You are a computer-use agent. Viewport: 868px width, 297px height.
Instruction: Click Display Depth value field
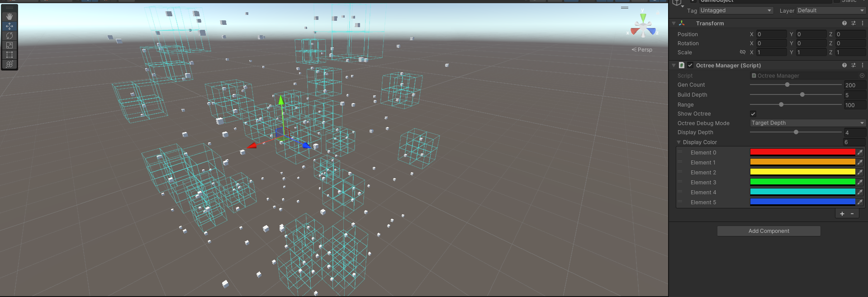coord(855,132)
